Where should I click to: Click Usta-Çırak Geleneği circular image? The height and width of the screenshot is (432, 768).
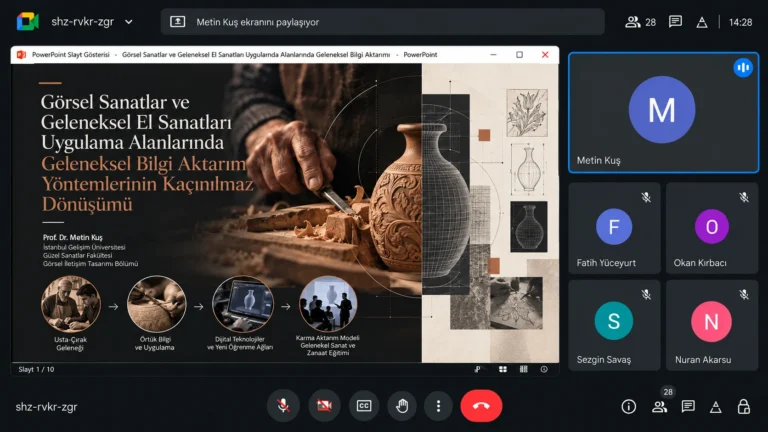(x=71, y=304)
